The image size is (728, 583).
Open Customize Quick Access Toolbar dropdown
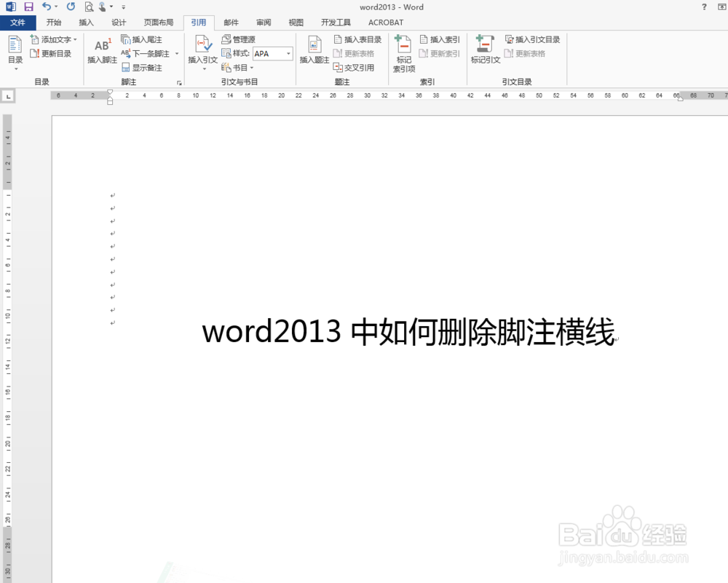[x=123, y=7]
